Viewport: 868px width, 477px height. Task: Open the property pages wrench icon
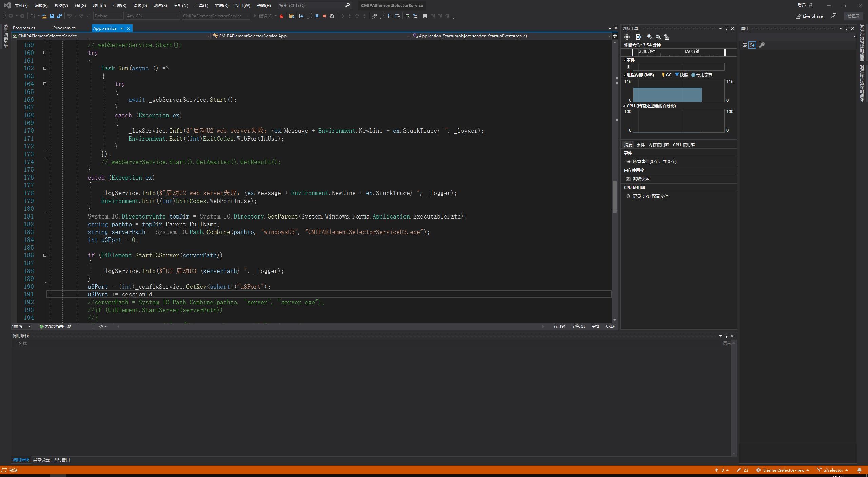coord(762,45)
